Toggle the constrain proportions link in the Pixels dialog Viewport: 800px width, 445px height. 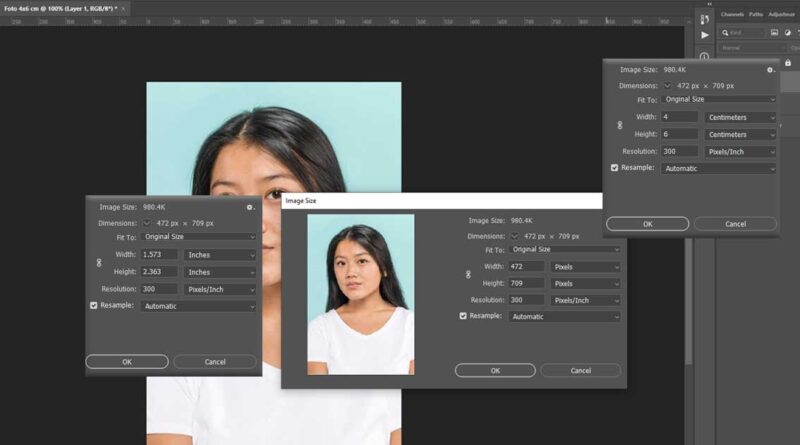467,275
